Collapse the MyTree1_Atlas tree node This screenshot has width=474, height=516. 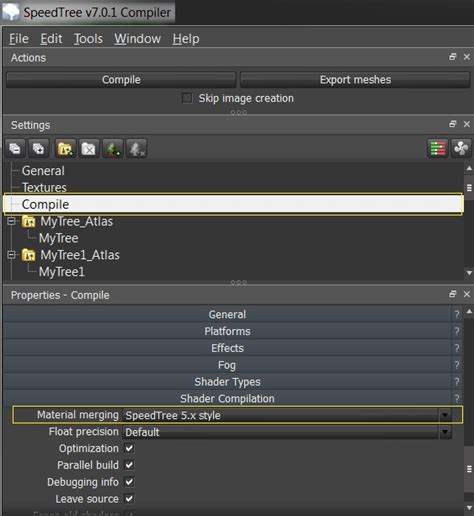[11, 255]
